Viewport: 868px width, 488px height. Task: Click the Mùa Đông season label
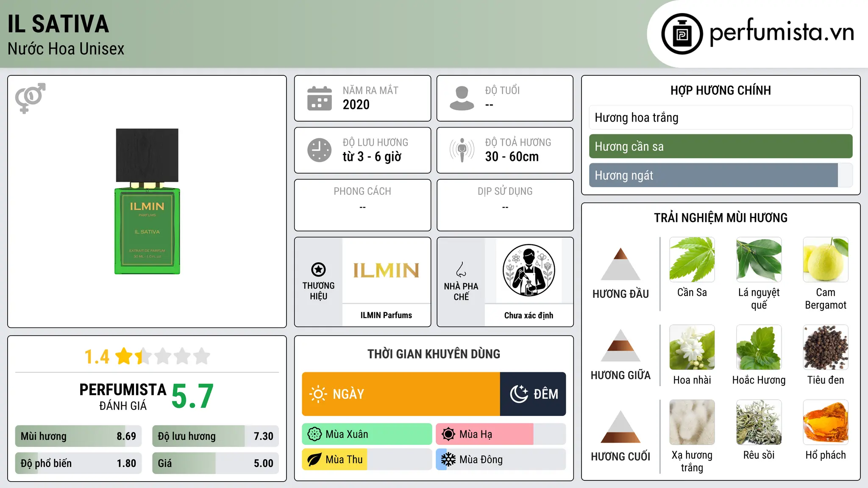click(x=481, y=460)
